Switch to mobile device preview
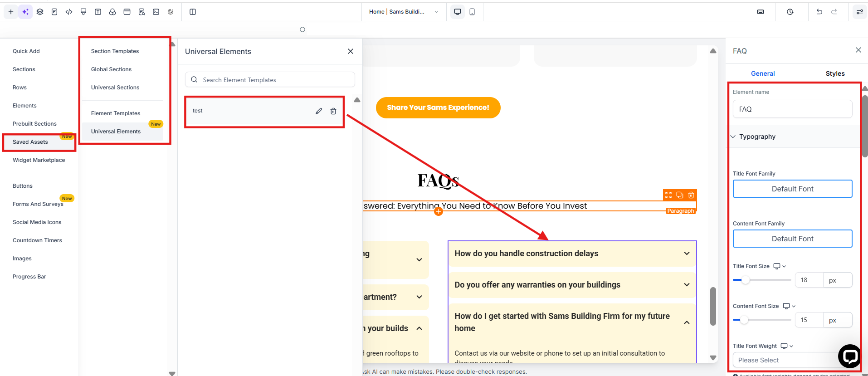 [472, 12]
